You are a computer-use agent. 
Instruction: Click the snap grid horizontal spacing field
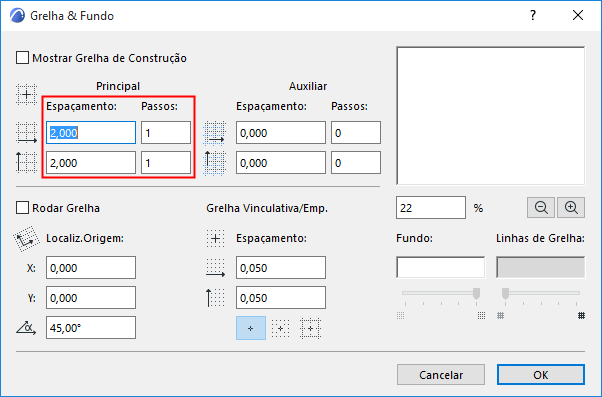[x=281, y=268]
